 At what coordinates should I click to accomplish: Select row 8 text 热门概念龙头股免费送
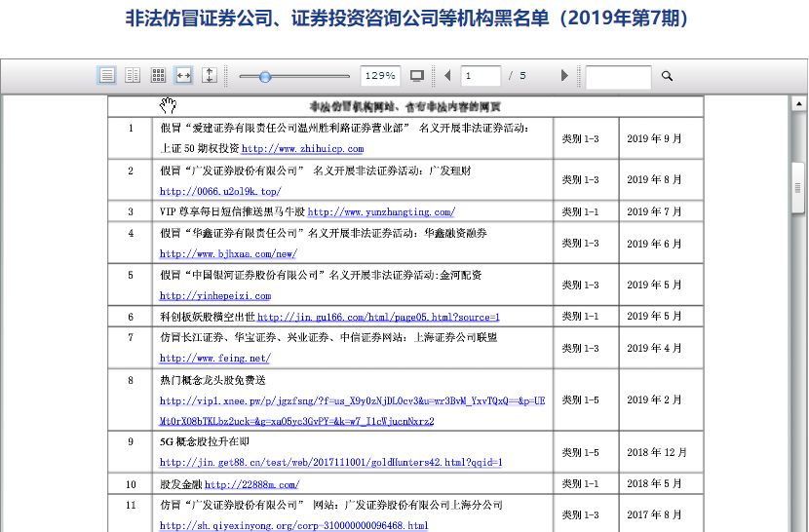[x=212, y=380]
